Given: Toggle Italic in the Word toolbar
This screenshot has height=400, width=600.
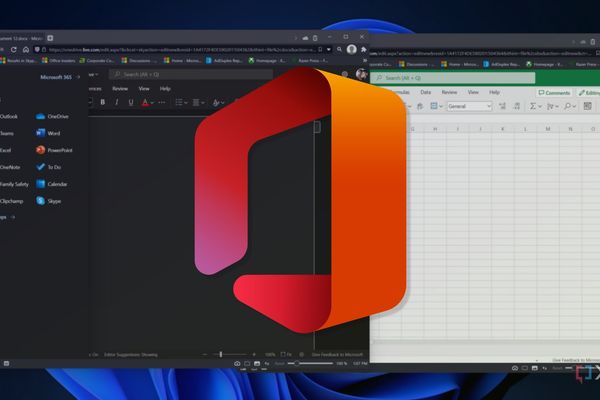Looking at the screenshot, I should pyautogui.click(x=117, y=102).
